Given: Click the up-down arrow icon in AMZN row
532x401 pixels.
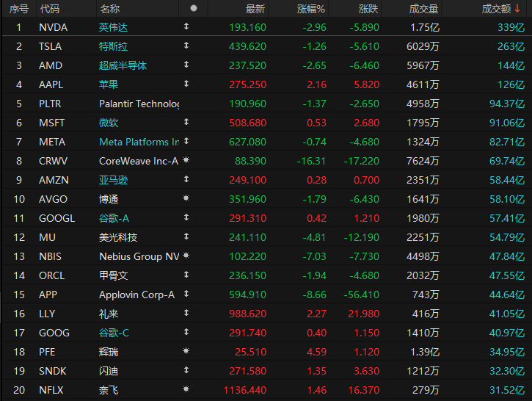Looking at the screenshot, I should (x=186, y=179).
